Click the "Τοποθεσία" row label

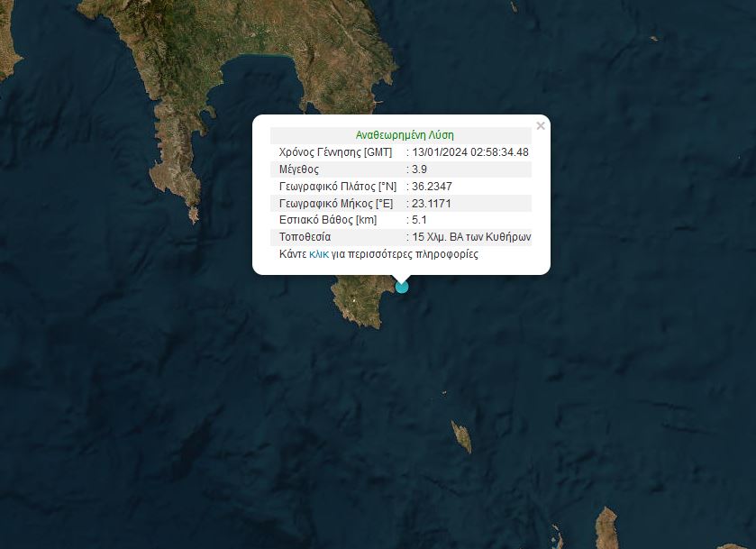click(x=305, y=238)
